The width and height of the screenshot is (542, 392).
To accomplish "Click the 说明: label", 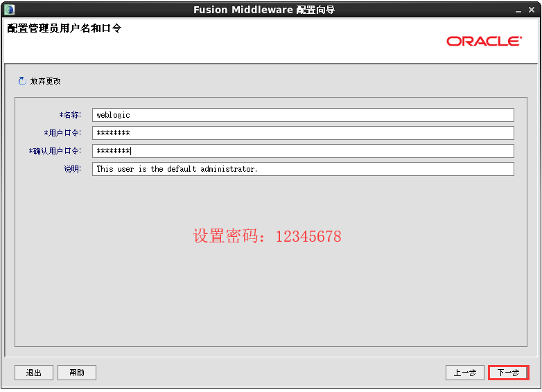I will tap(72, 169).
